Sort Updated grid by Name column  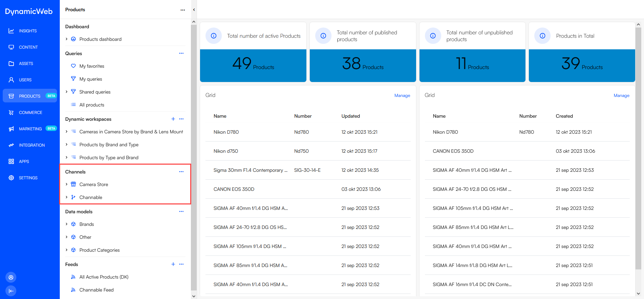click(220, 116)
